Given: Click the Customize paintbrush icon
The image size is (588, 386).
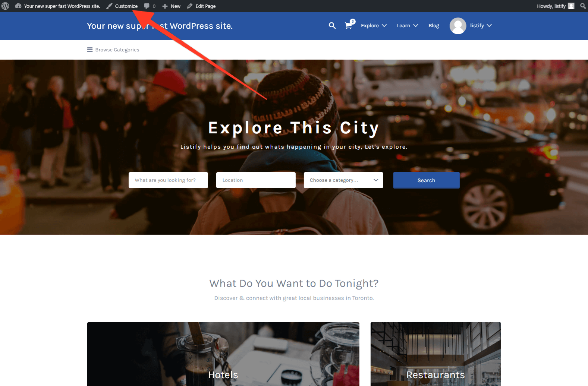Looking at the screenshot, I should (109, 6).
